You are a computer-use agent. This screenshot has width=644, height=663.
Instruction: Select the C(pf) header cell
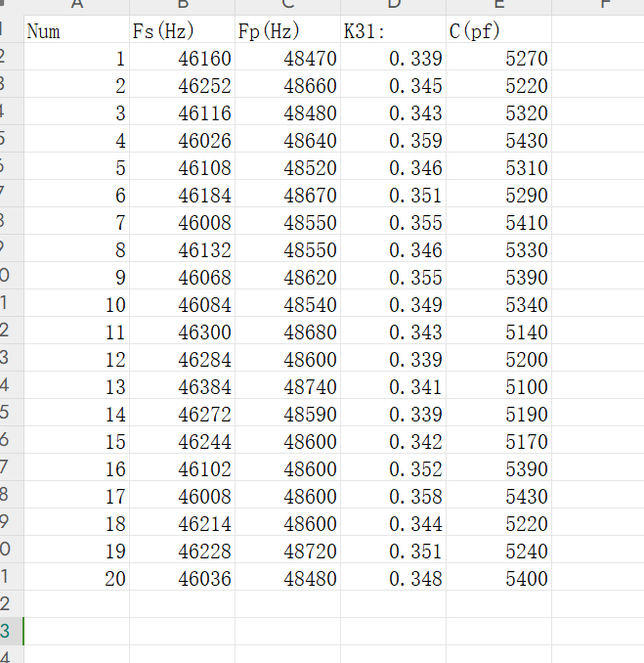498,31
